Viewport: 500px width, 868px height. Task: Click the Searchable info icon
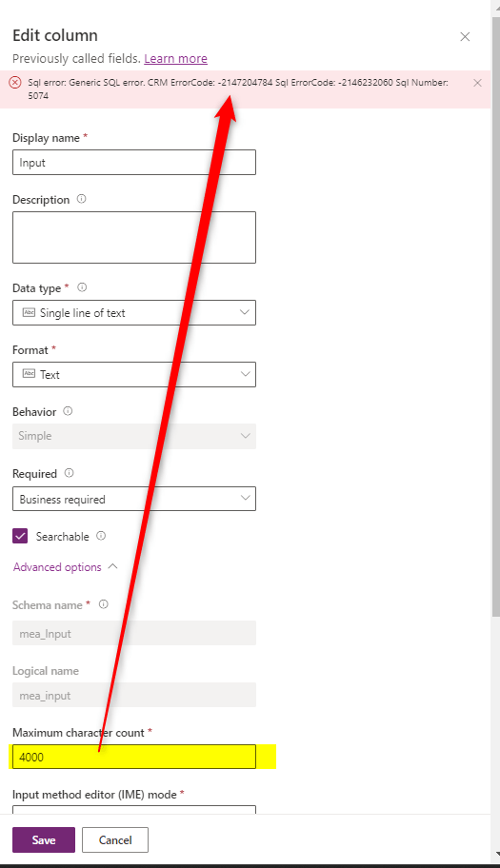coord(101,535)
